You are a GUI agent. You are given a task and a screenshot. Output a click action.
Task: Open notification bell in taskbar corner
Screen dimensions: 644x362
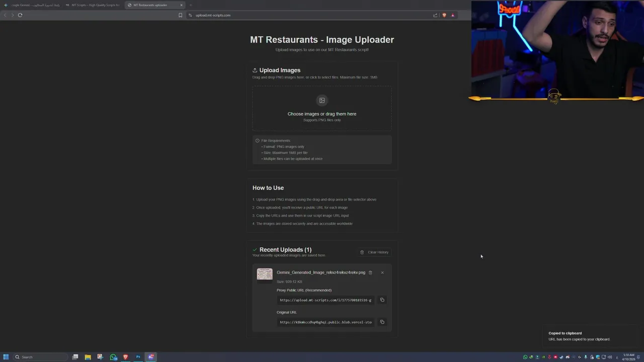638,357
